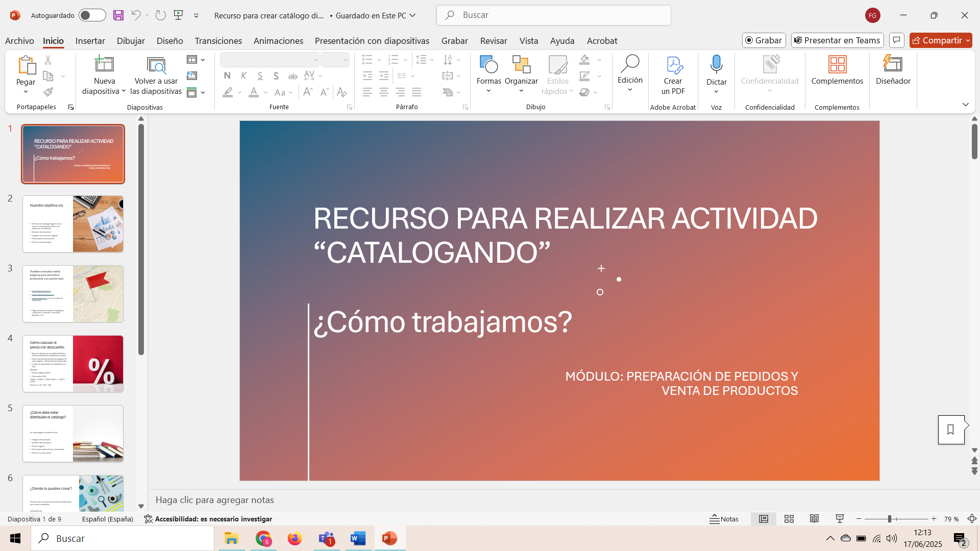This screenshot has height=551, width=980.
Task: Collapse the ribbon using chevron
Action: click(965, 105)
